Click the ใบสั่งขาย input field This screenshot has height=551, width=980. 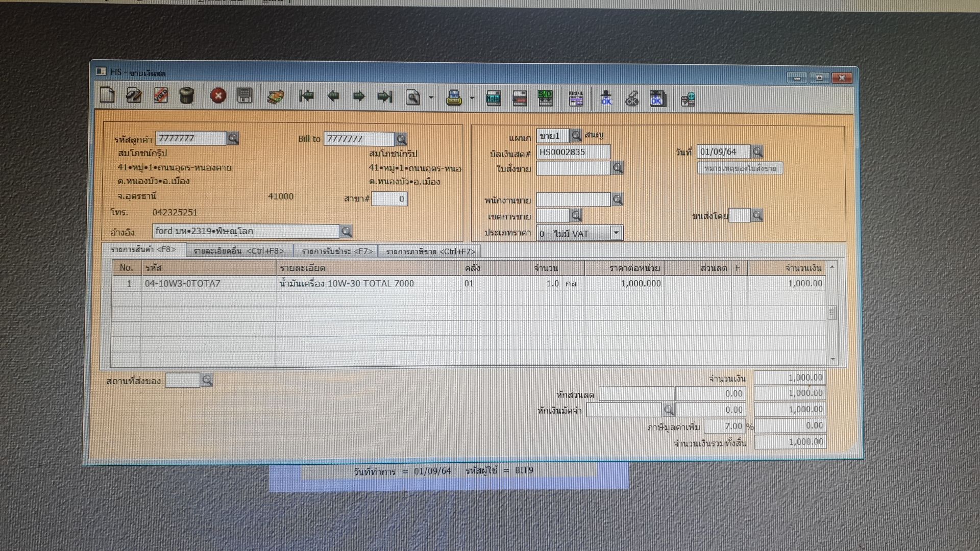[573, 168]
